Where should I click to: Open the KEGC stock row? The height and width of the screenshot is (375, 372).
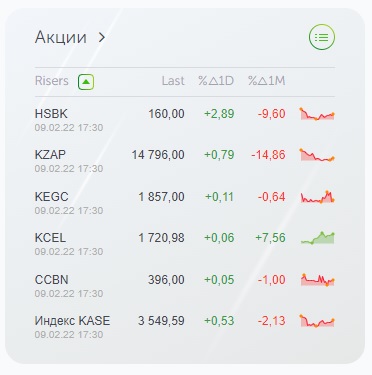click(x=185, y=201)
